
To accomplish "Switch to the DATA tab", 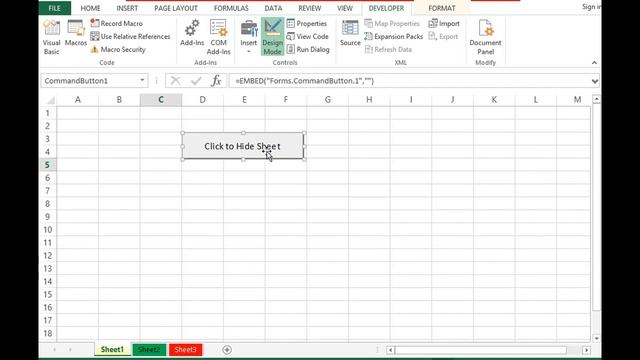I will (x=273, y=8).
